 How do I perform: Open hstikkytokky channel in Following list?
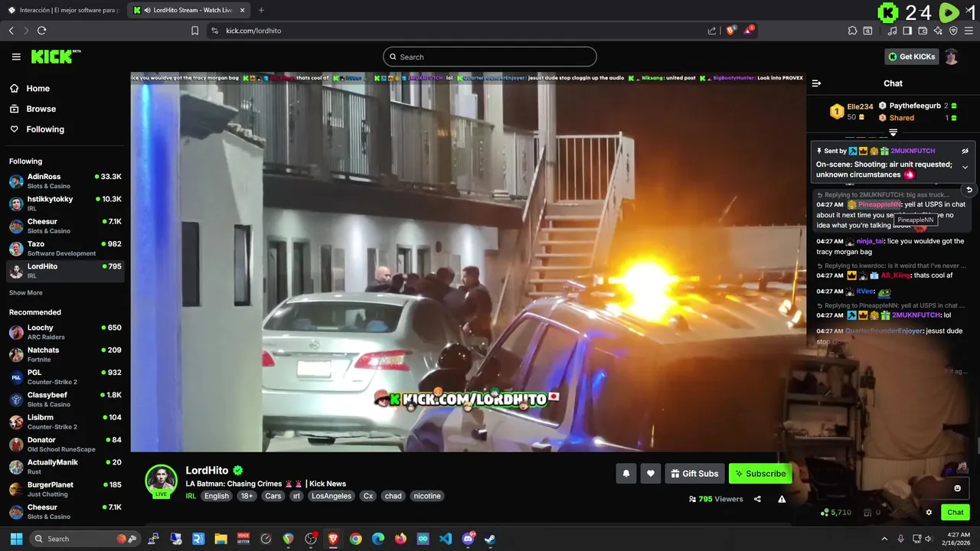tap(65, 204)
